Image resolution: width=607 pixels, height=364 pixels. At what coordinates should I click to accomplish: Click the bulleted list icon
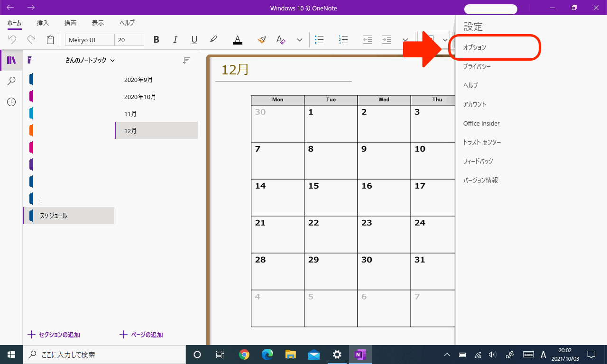click(320, 40)
